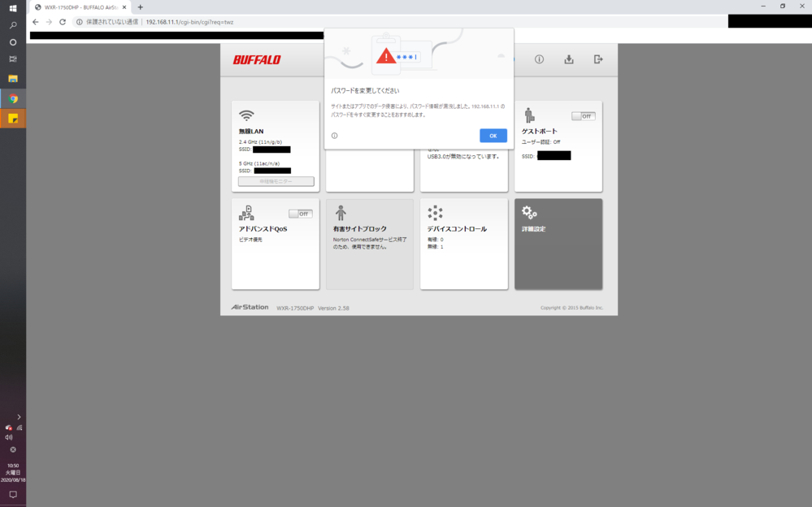This screenshot has height=507, width=812.
Task: Open Sticky Notes from taskbar
Action: pos(13,119)
